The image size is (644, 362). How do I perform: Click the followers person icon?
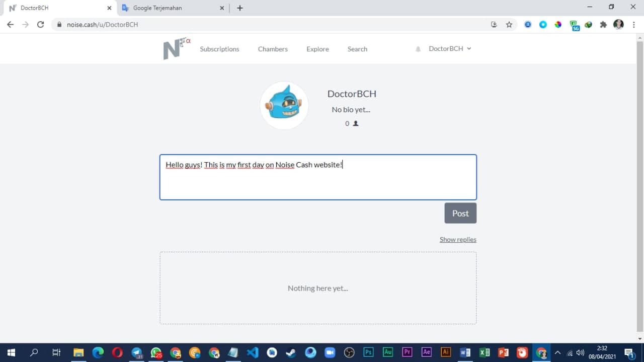(x=356, y=123)
